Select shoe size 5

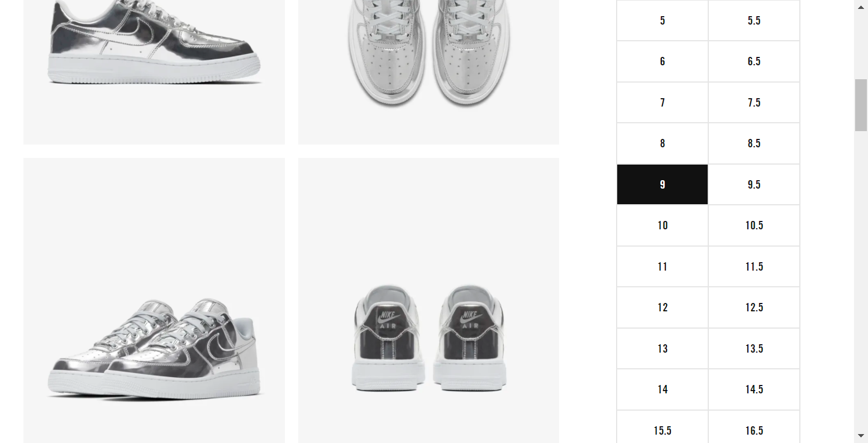click(x=662, y=21)
